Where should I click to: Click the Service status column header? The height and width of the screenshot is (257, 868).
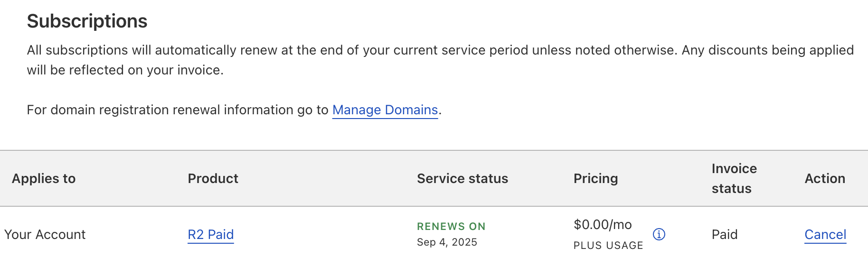point(462,179)
